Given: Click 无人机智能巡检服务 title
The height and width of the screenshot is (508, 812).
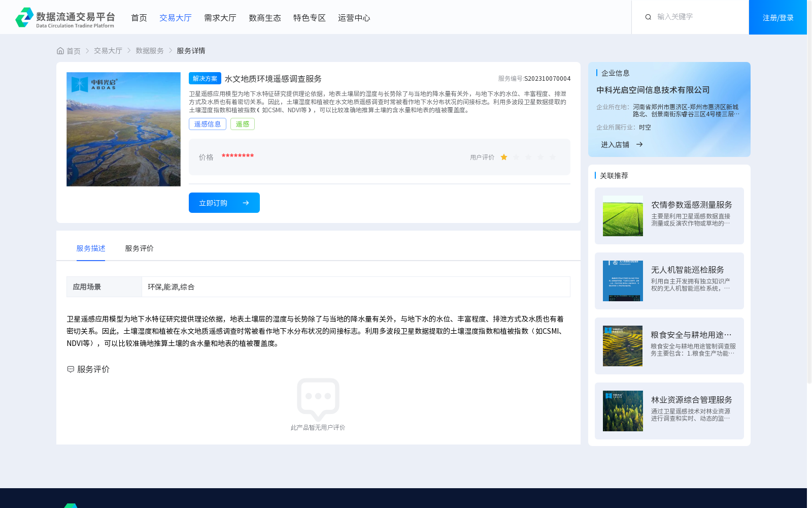Looking at the screenshot, I should tap(688, 270).
